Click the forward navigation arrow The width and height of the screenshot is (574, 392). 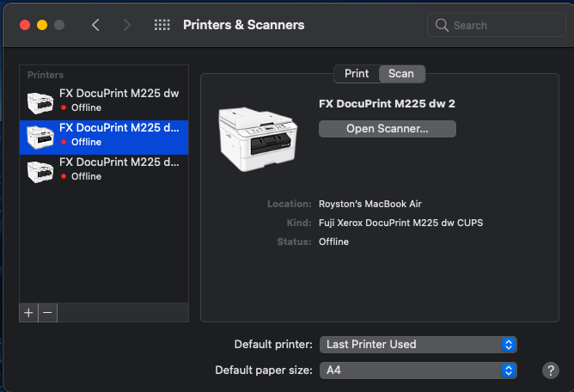click(127, 25)
